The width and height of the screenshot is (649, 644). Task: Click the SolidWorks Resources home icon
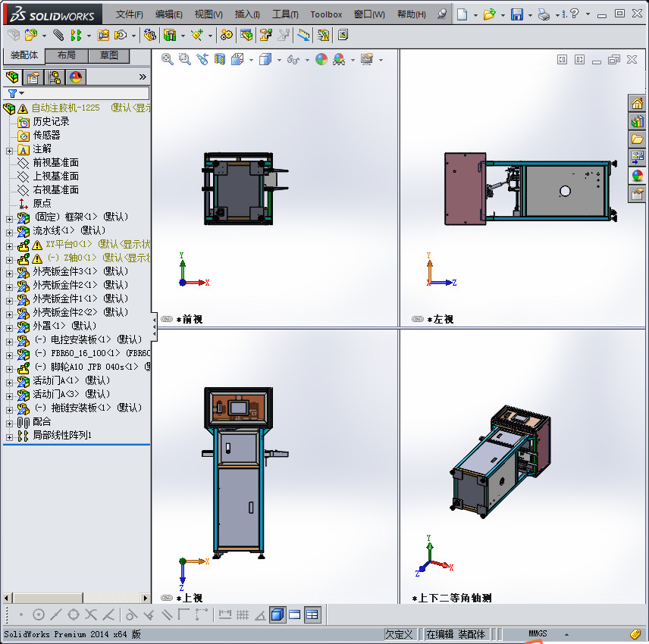[x=638, y=103]
